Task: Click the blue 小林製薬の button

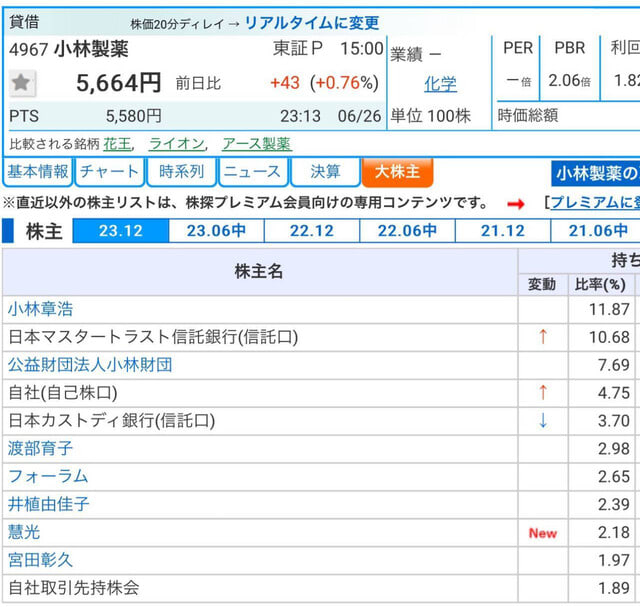Action: click(x=596, y=173)
